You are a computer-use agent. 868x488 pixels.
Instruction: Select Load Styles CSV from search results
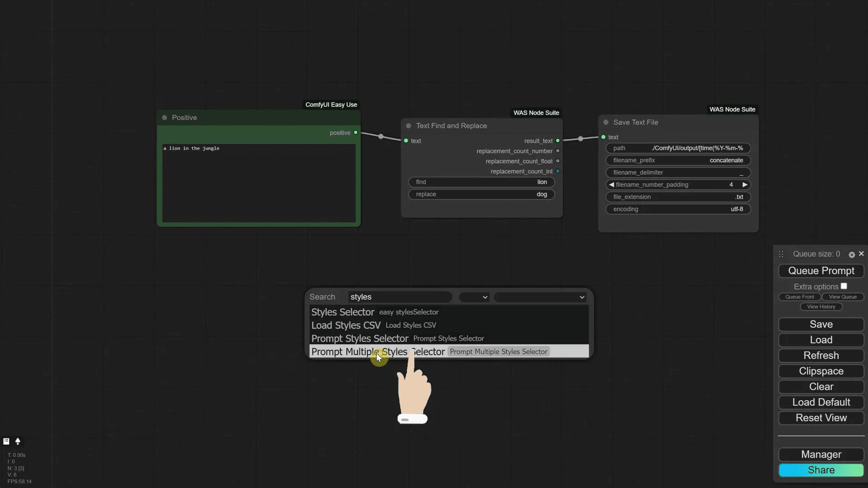click(345, 325)
